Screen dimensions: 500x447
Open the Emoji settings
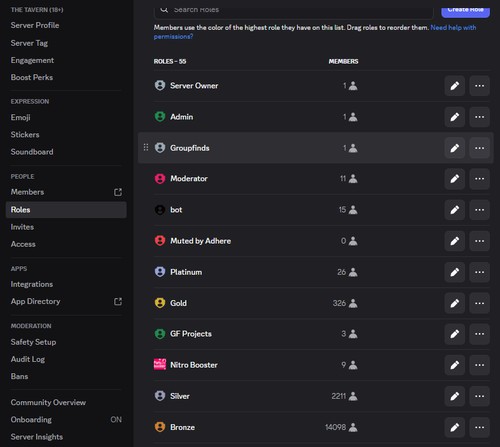coord(21,117)
